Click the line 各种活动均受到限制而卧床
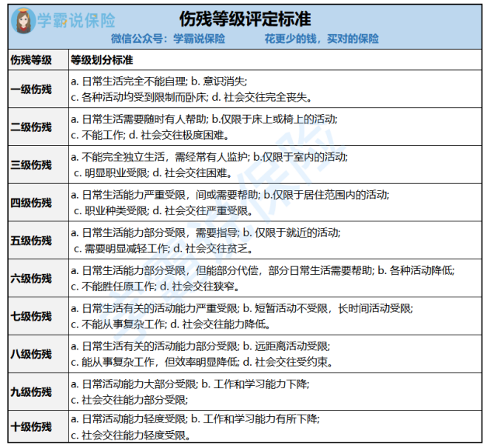Screen dimensions: 487x448 click(x=191, y=98)
